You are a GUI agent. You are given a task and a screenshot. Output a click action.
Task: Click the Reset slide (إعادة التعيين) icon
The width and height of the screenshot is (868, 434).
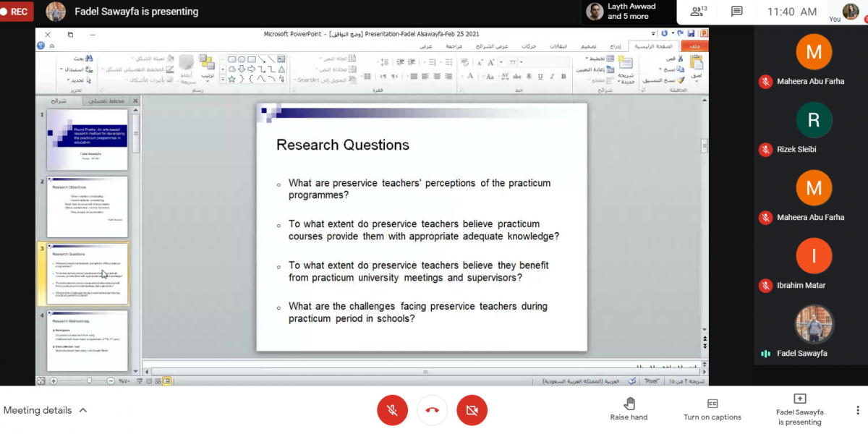(x=610, y=69)
